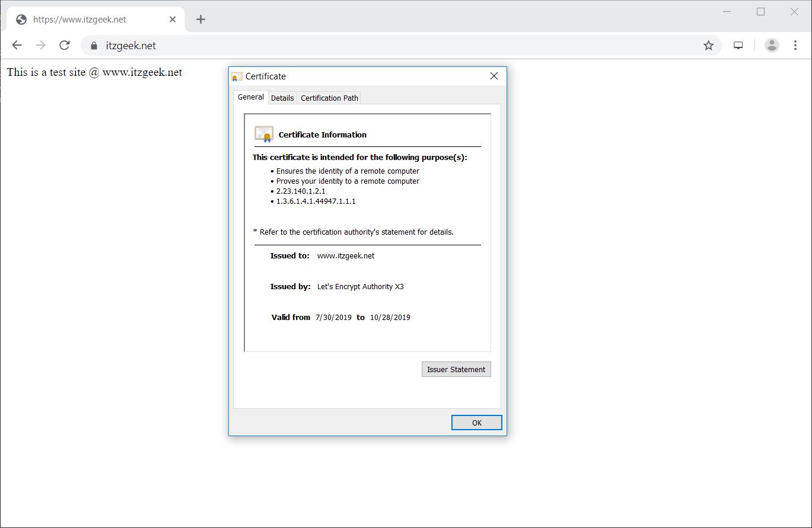This screenshot has width=812, height=528.
Task: Open a new browser tab with the plus button
Action: pos(200,19)
